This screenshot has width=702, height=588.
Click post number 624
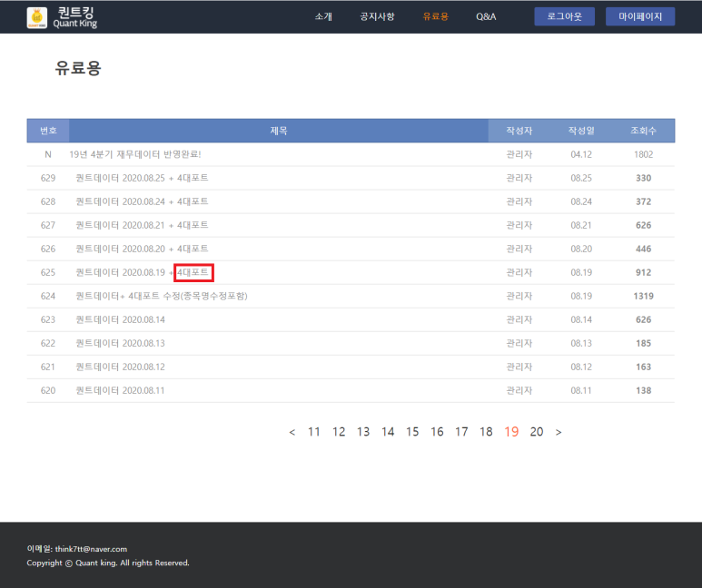point(48,296)
